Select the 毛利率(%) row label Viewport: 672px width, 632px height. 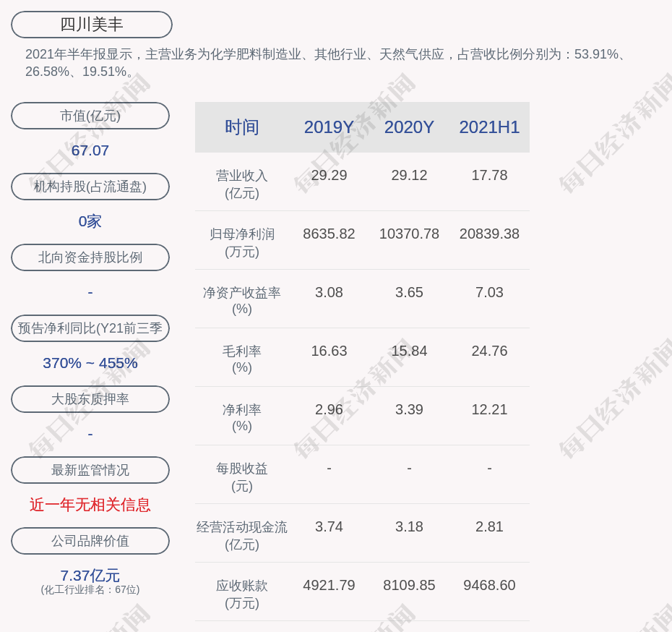point(242,359)
